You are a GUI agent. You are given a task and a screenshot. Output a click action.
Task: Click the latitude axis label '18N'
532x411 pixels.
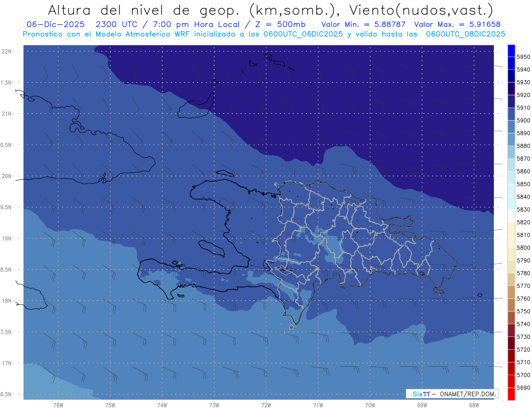pos(7,301)
